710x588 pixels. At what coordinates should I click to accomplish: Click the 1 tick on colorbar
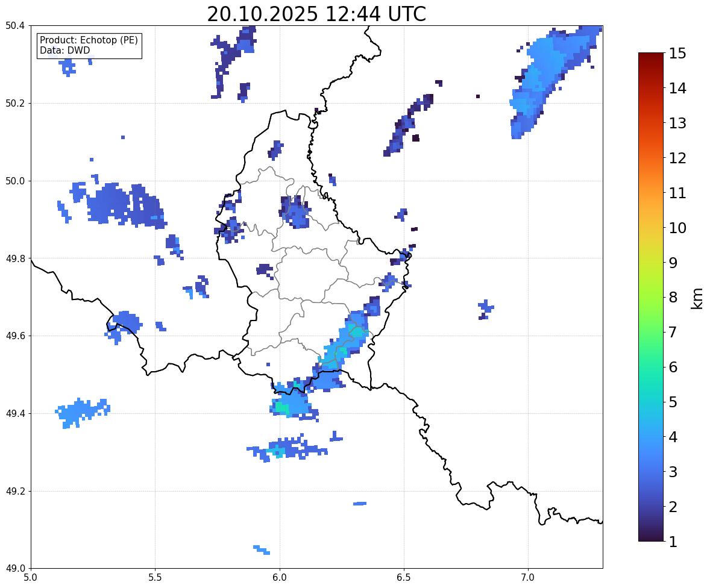pos(673,542)
